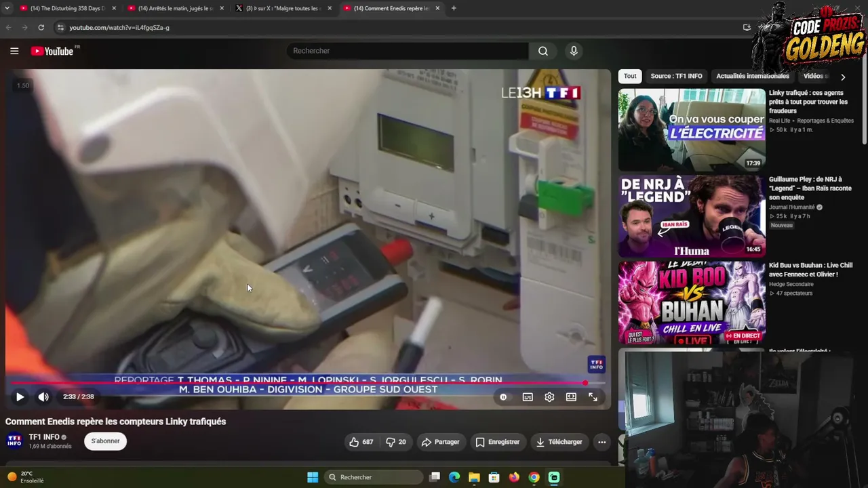868x488 pixels.
Task: Show more filter chips with the right arrow
Action: tap(843, 77)
